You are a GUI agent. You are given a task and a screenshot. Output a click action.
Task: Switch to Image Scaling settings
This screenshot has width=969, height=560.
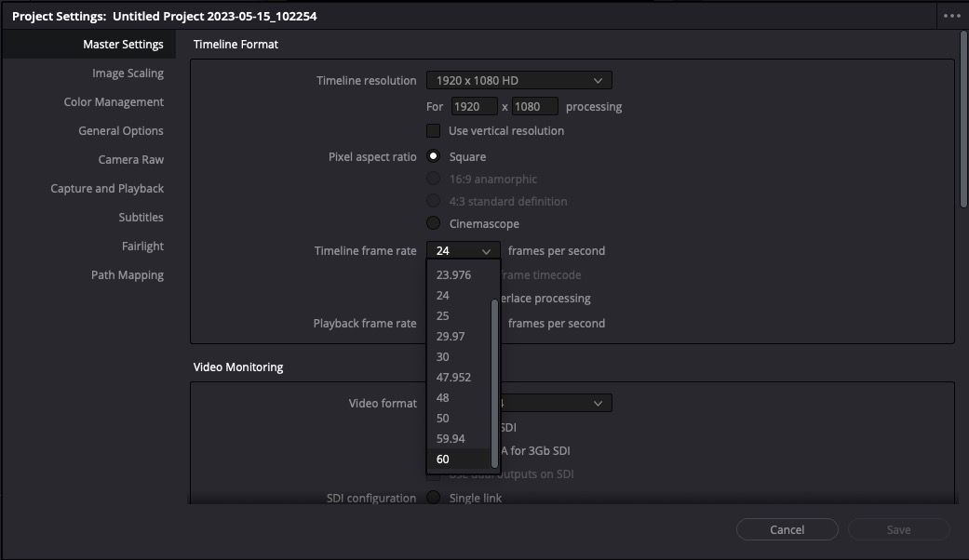[128, 73]
